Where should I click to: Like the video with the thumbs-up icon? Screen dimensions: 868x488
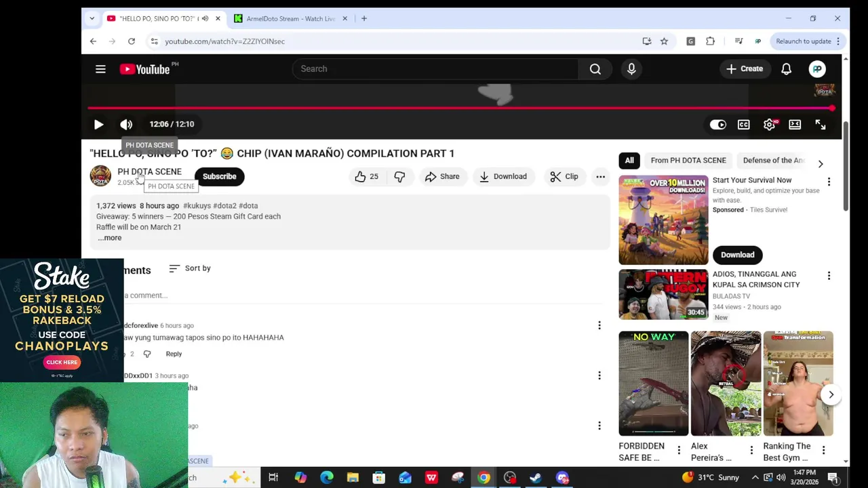coord(367,176)
